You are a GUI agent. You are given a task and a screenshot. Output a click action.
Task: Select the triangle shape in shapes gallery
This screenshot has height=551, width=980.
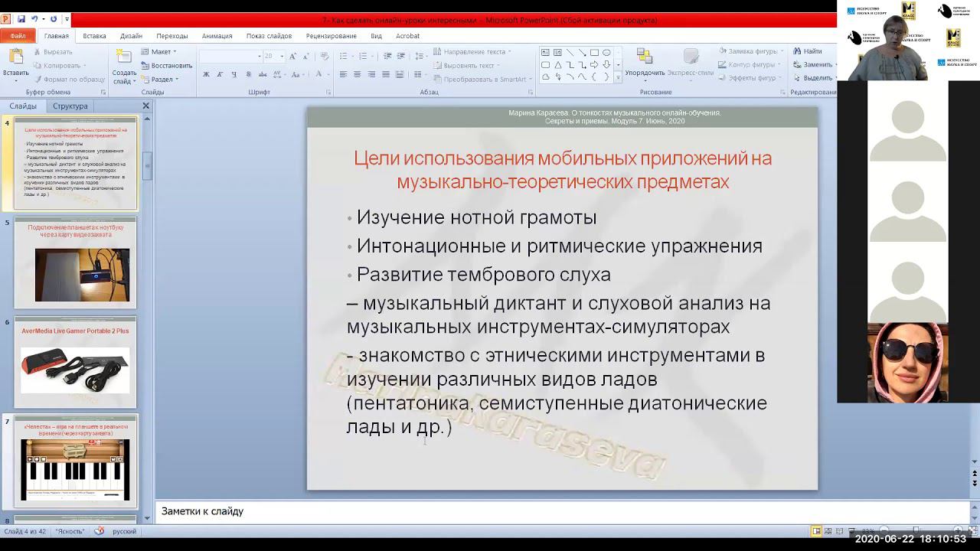coord(557,65)
